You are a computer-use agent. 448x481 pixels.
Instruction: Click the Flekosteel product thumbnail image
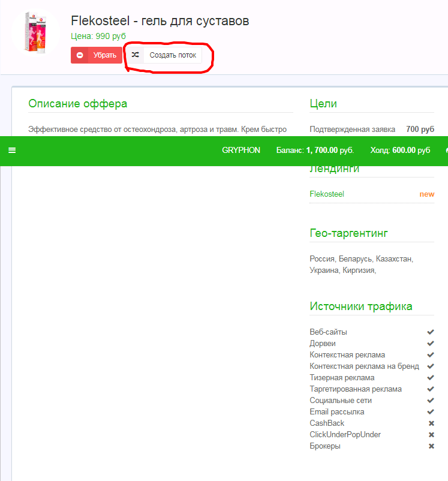click(35, 32)
